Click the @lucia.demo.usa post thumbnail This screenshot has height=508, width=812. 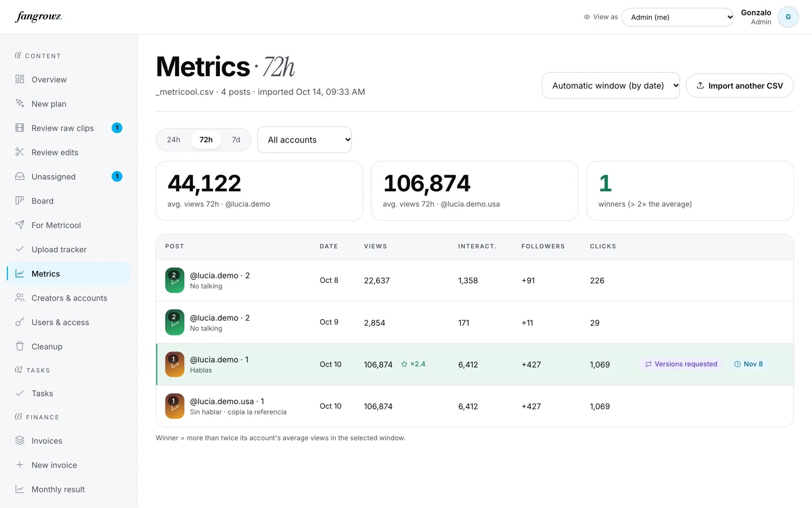tap(175, 406)
